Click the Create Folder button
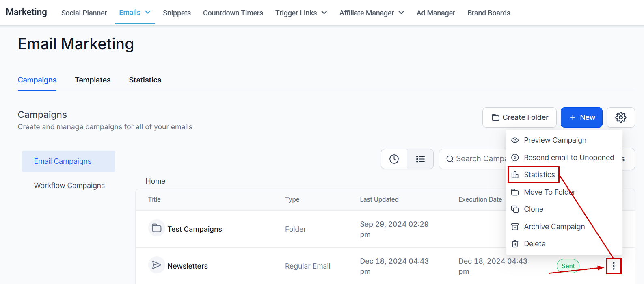The height and width of the screenshot is (284, 644). [x=519, y=117]
